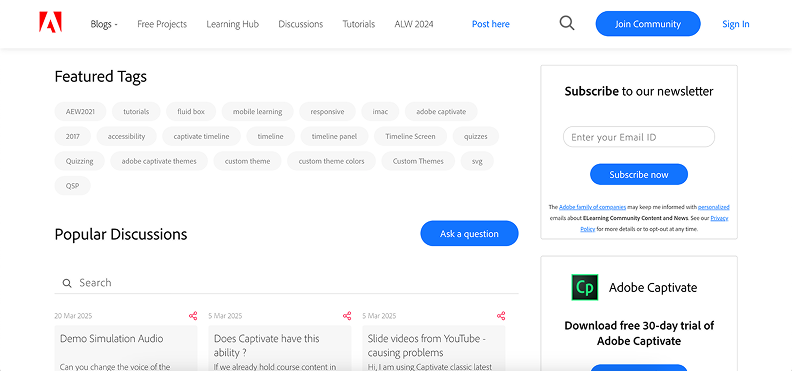Viewport: 792px width, 371px height.
Task: Open the Discussions nav item
Action: (x=301, y=24)
